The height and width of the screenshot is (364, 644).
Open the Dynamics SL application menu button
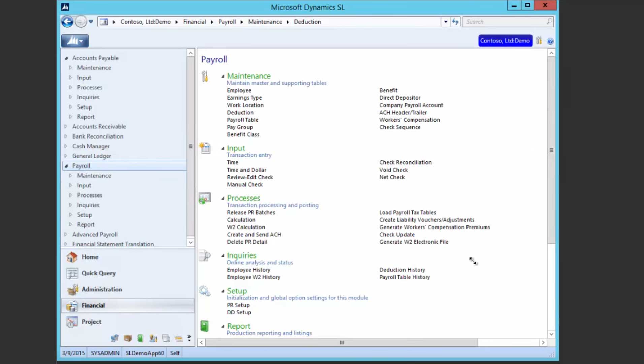click(x=75, y=41)
